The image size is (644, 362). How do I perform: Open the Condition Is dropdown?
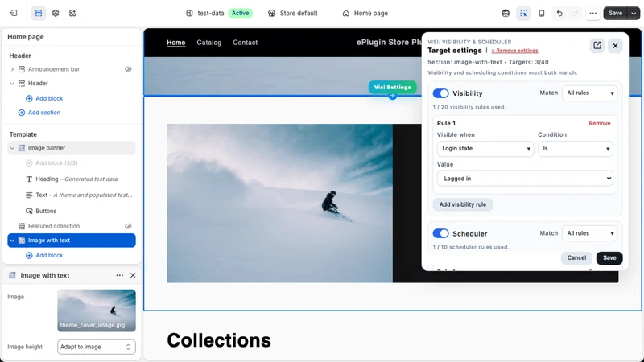point(576,149)
